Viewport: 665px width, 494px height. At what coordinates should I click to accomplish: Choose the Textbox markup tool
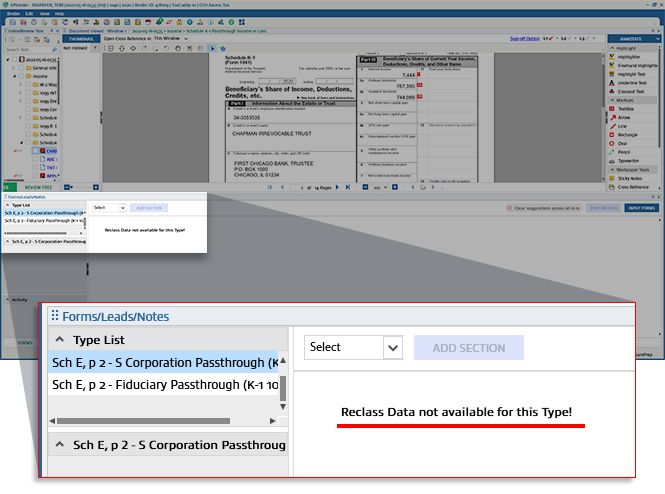pos(625,108)
